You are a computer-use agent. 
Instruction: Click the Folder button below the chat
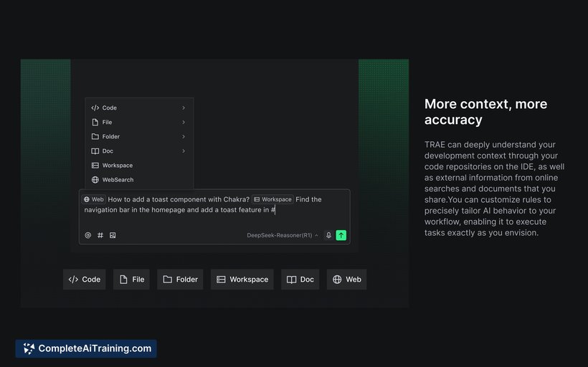(180, 280)
